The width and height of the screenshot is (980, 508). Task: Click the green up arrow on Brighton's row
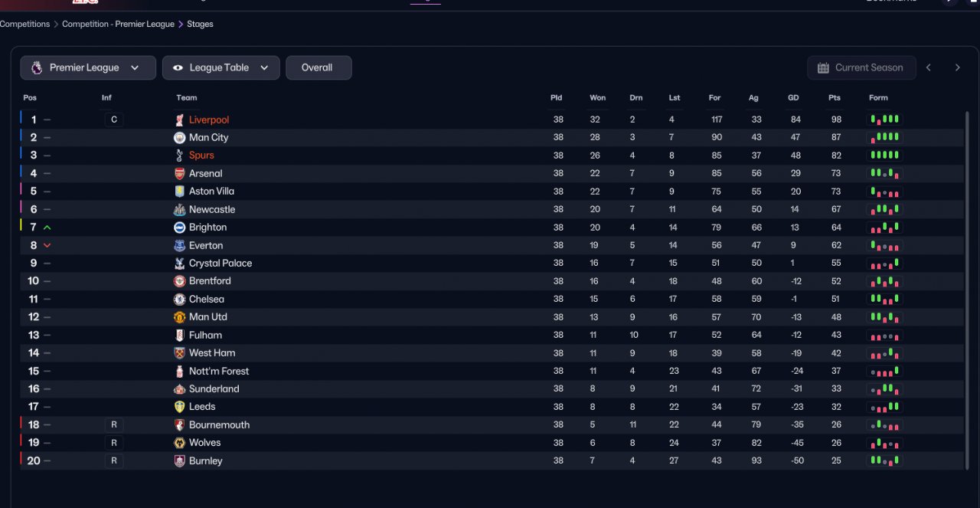point(47,228)
